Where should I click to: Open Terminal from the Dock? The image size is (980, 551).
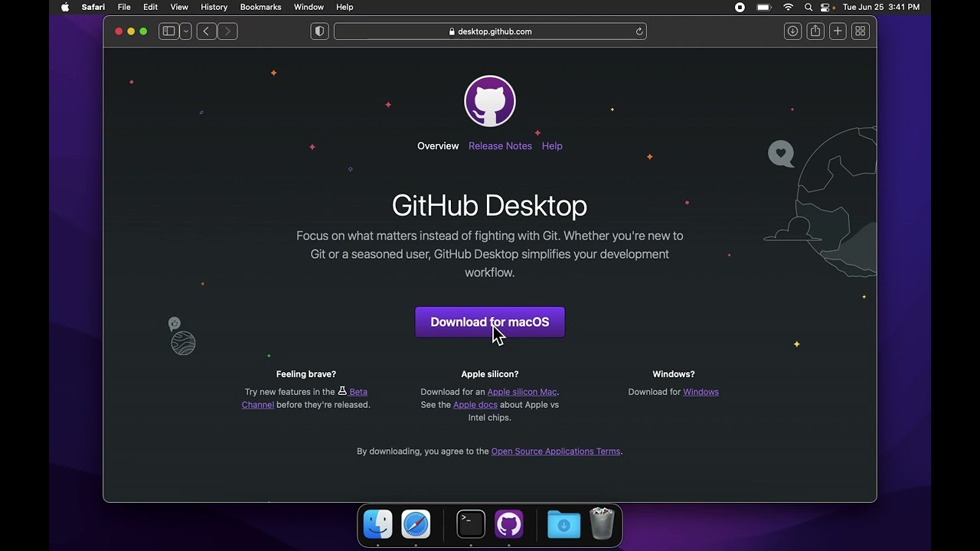point(471,525)
